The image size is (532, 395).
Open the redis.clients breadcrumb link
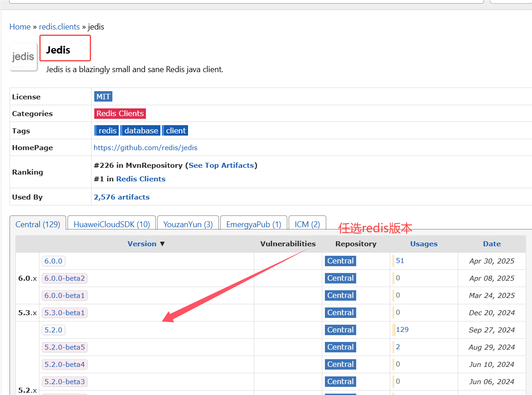coord(59,27)
